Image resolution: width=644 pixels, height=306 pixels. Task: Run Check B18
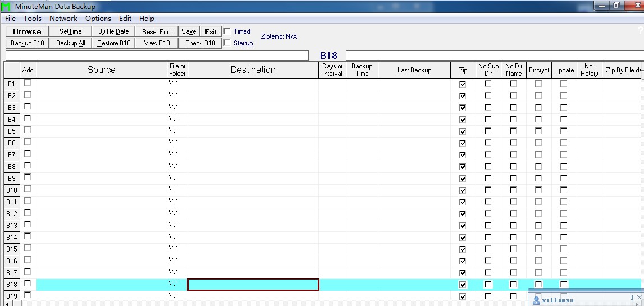(x=200, y=43)
